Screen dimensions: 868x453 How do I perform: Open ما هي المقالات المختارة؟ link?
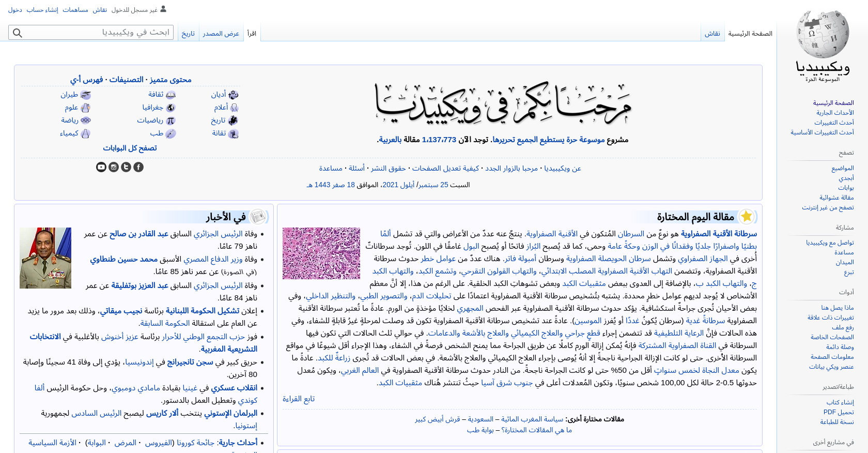tap(536, 430)
